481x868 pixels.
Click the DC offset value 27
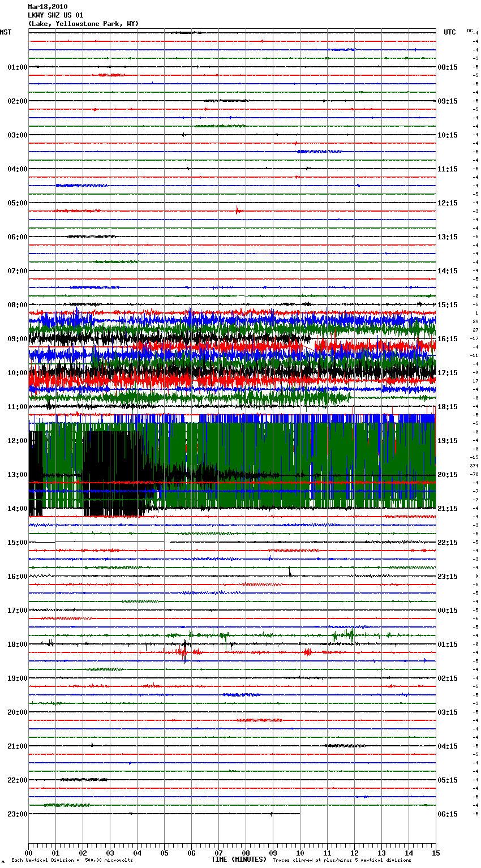click(x=475, y=330)
